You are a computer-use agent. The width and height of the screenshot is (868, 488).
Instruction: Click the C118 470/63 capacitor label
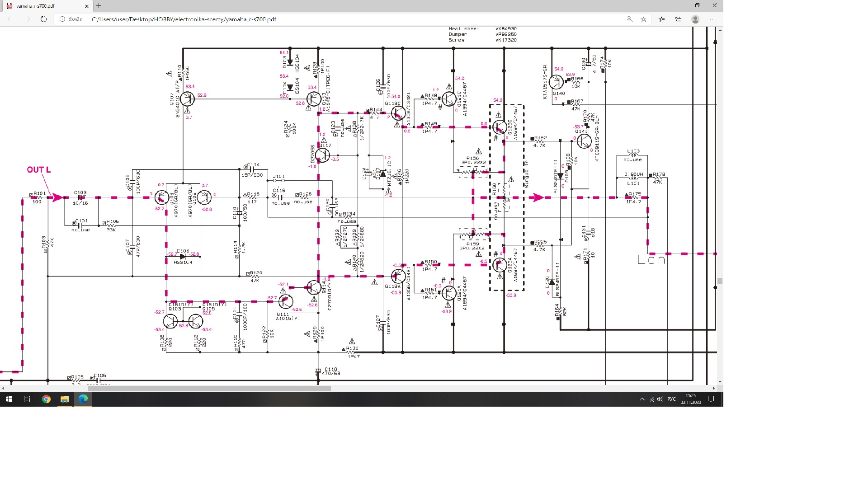331,371
